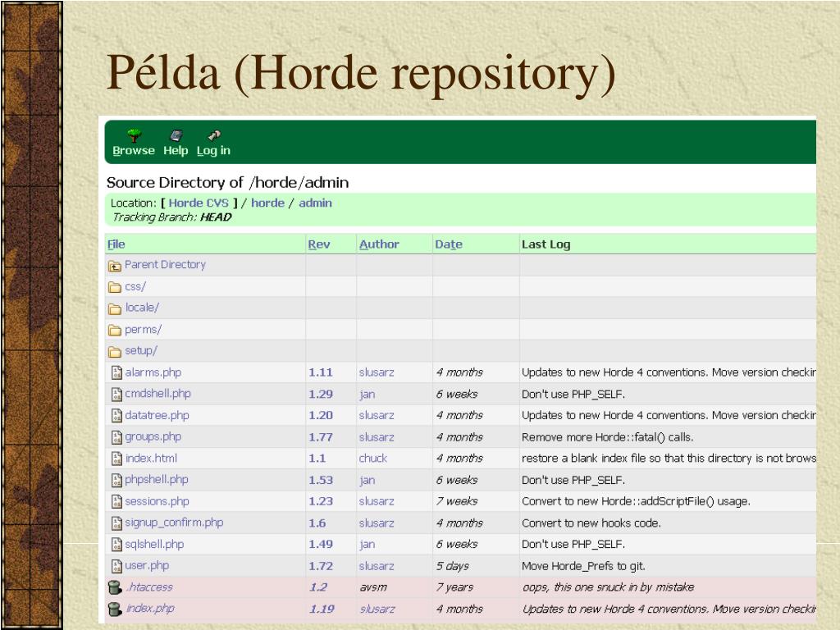Viewport: 840px width, 630px height.
Task: Open the phpshell.php file link
Action: [x=157, y=479]
